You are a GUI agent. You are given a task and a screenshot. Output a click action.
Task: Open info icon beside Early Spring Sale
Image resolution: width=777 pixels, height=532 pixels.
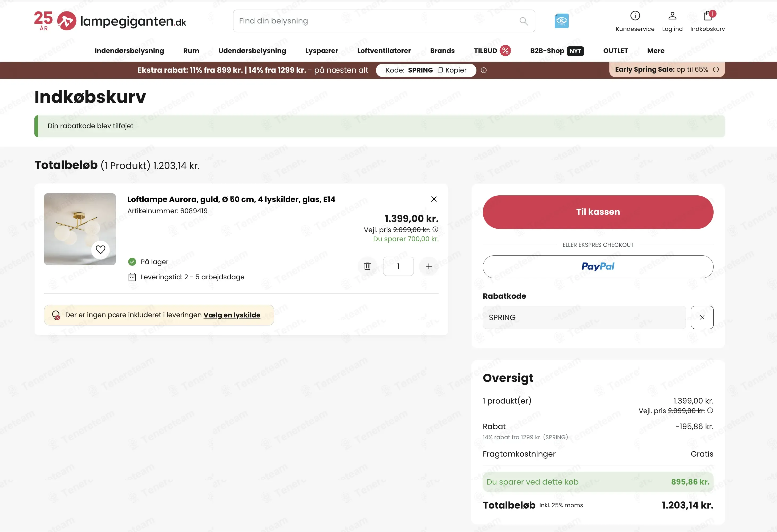pyautogui.click(x=716, y=70)
